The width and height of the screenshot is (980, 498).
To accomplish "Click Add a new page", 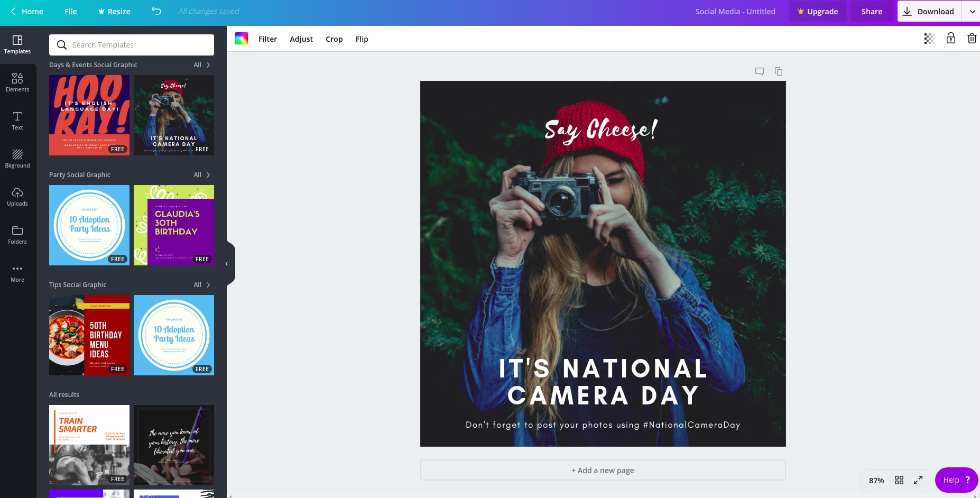I will click(x=603, y=470).
